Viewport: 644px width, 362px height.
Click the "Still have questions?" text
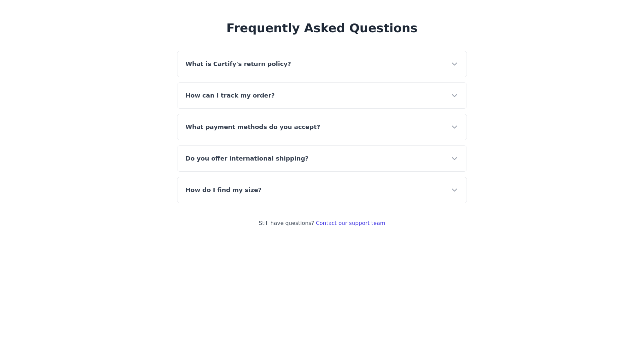tap(286, 223)
